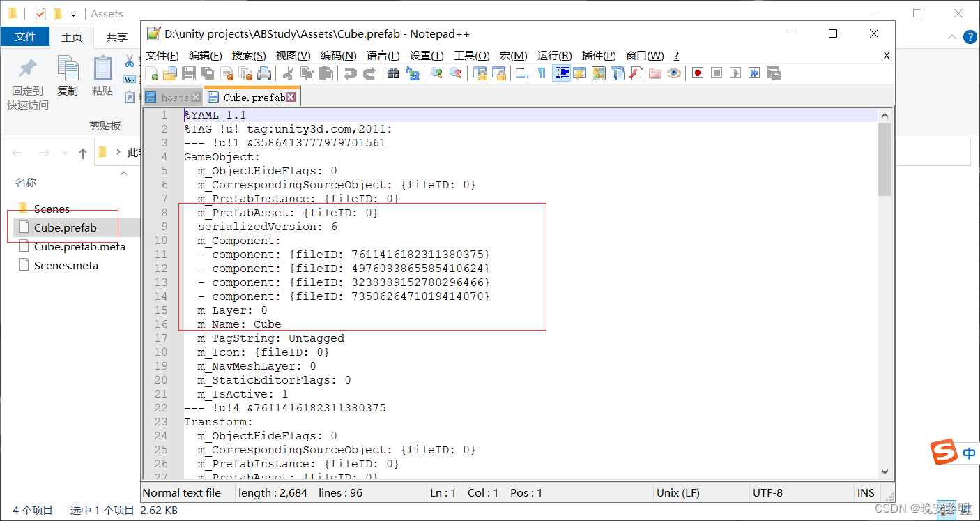The width and height of the screenshot is (980, 521).
Task: Click the Stop Recording macro icon
Action: point(717,73)
